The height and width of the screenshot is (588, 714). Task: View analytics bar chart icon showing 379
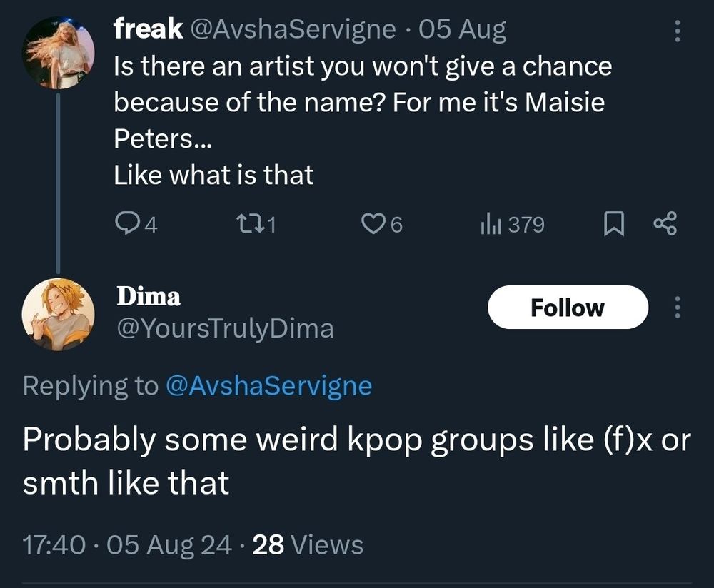[x=490, y=225]
